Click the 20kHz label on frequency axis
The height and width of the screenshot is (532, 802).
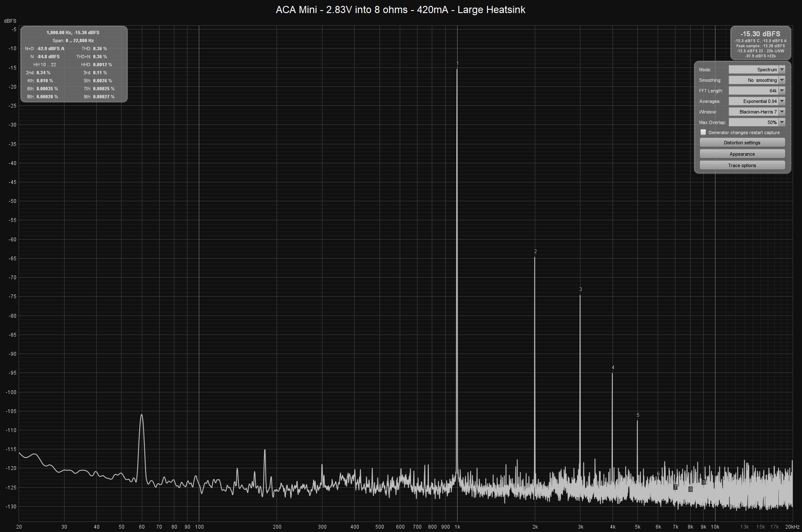792,527
